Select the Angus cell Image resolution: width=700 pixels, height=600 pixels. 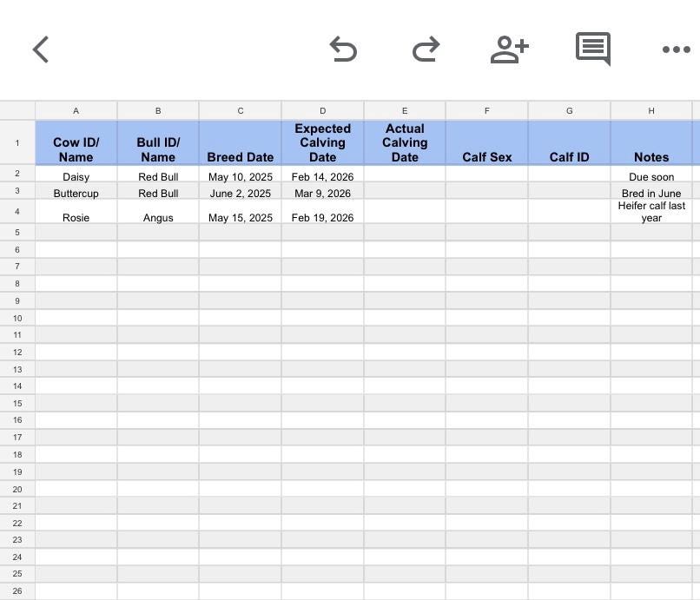tap(158, 217)
